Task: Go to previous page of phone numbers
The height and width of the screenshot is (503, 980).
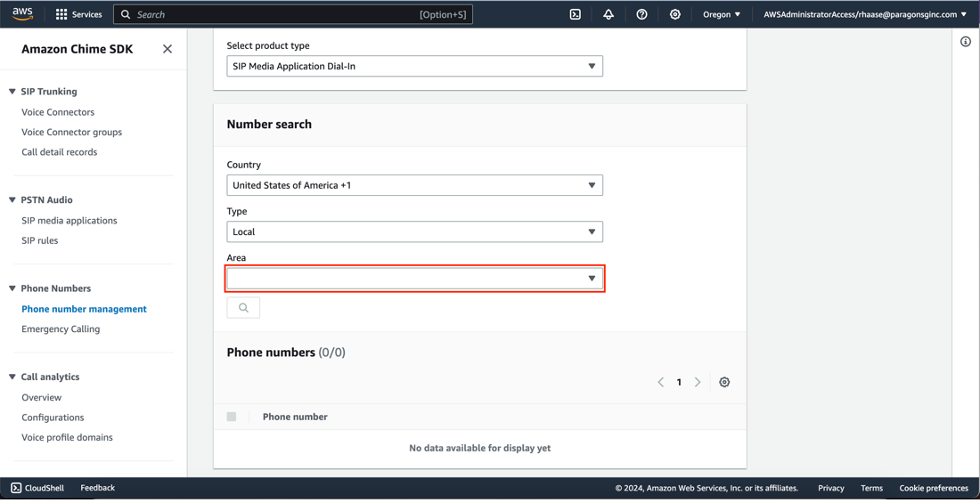Action: point(661,383)
